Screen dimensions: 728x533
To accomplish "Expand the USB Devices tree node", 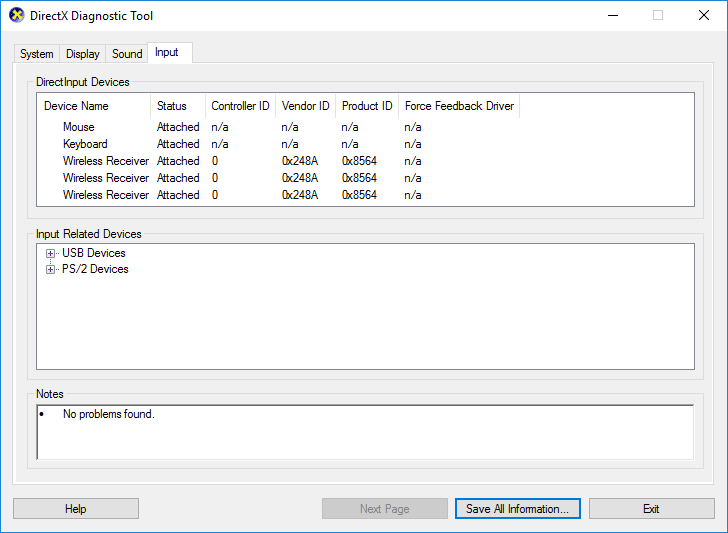I will coord(50,254).
